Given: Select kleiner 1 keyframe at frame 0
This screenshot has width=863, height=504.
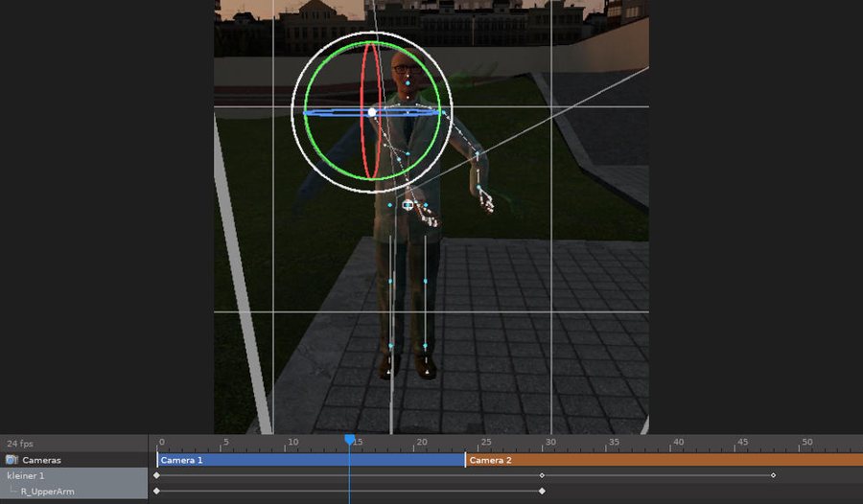Looking at the screenshot, I should (157, 475).
